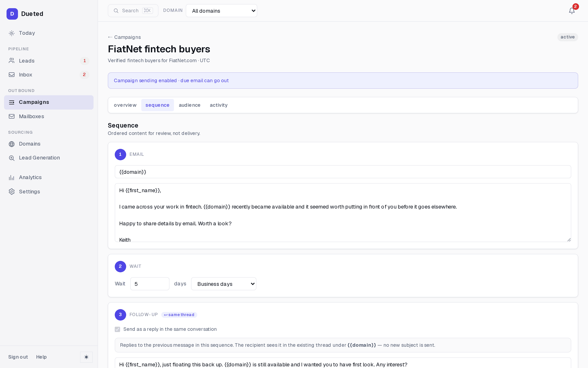Click the step 2 circle badge
Viewport: 588px width, 368px height.
point(120,267)
